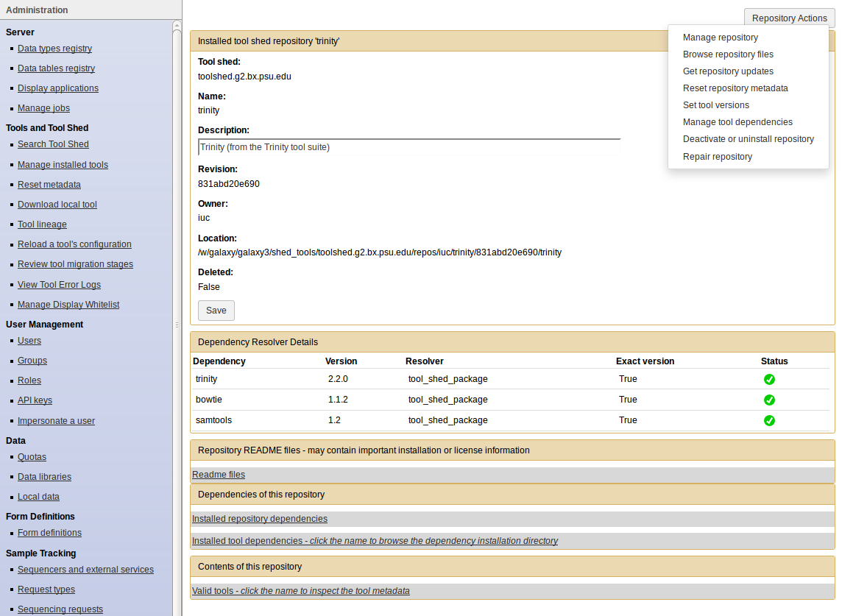This screenshot has height=616, width=842.
Task: Choose Reset repository metadata
Action: point(735,88)
